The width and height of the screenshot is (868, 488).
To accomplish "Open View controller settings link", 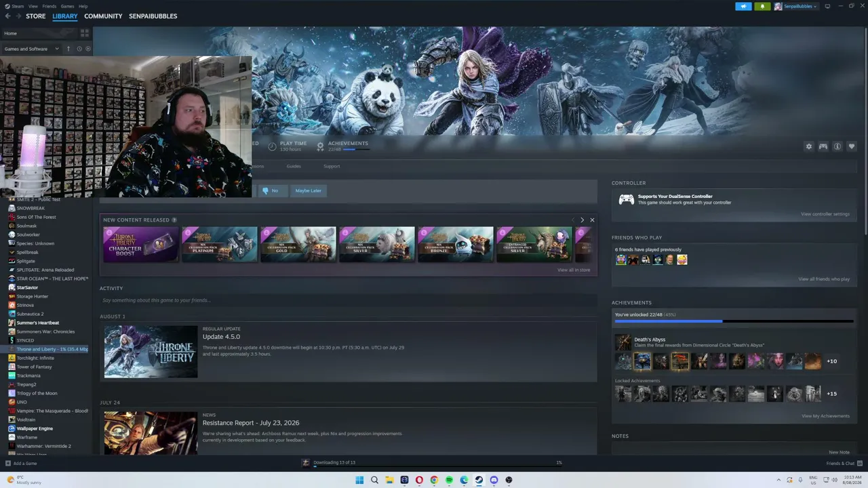I will [825, 214].
